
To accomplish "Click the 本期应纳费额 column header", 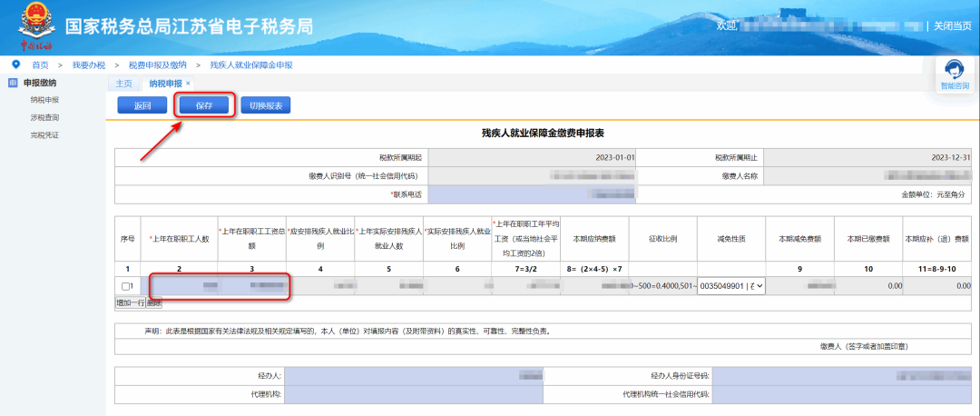I will [x=594, y=239].
